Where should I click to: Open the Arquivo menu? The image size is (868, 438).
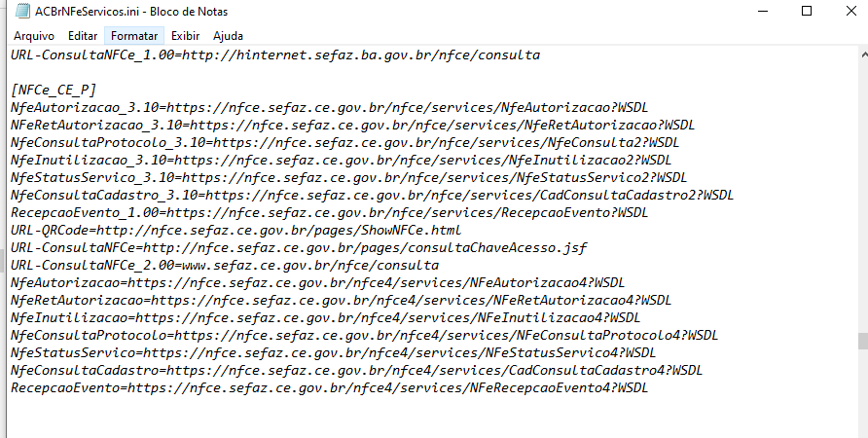[34, 36]
